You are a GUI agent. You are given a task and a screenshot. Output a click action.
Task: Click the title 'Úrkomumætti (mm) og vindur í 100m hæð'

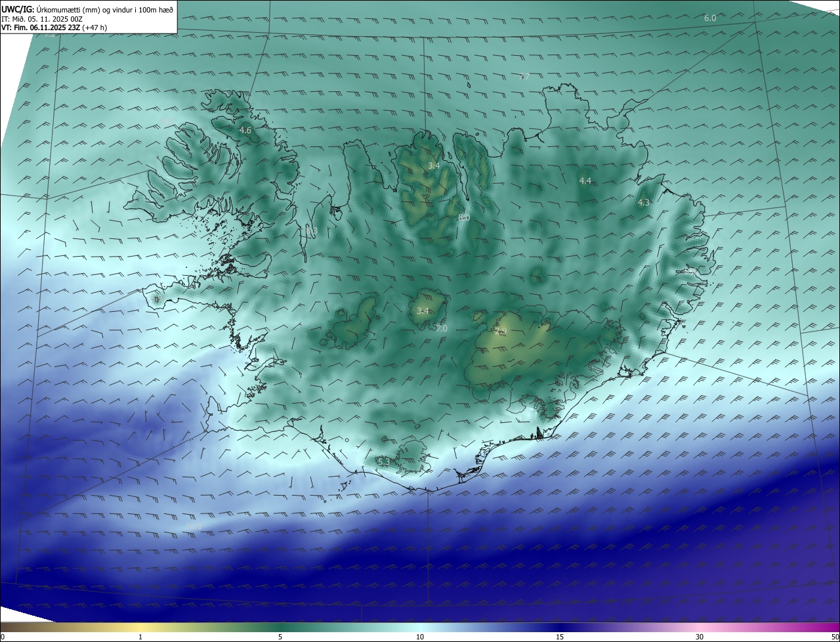click(x=106, y=9)
